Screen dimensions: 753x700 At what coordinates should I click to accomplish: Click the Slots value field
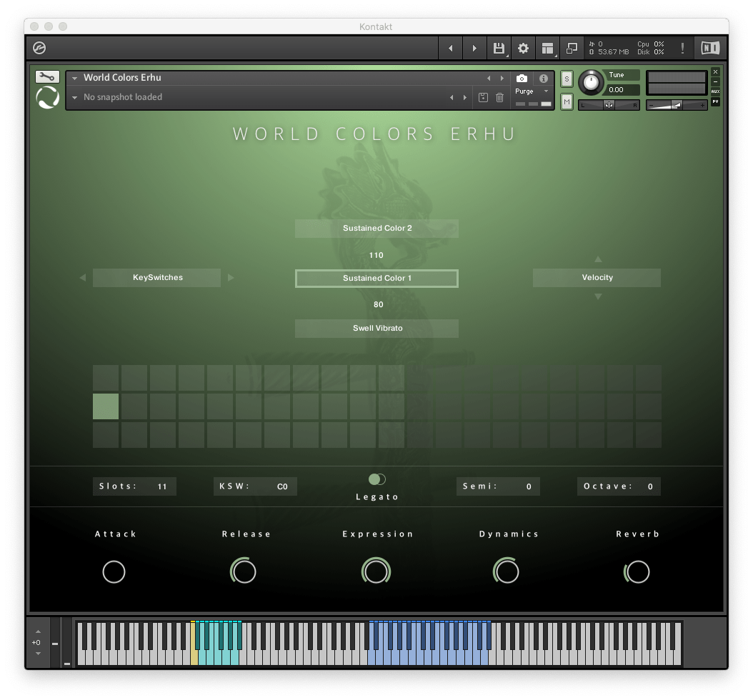pos(134,486)
